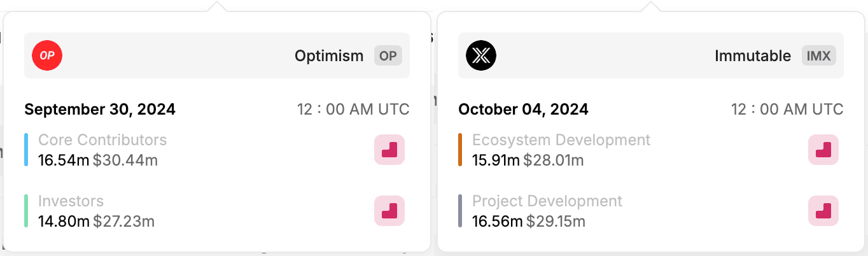
Task: Click the unlock icon for Ecosystem Development
Action: pos(823,150)
